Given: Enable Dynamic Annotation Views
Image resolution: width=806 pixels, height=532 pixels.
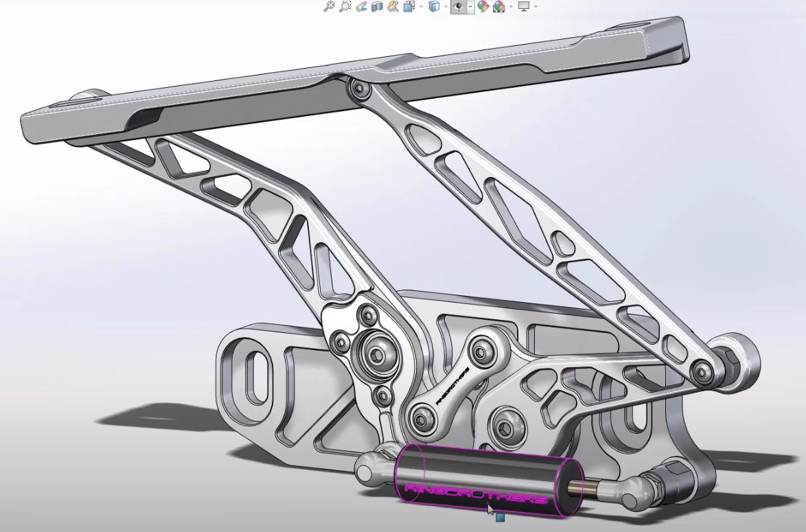Looking at the screenshot, I should [392, 8].
